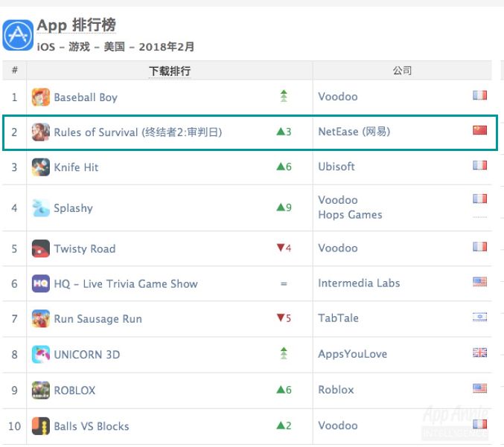This screenshot has width=504, height=447.
Task: Click the 下载排行 column header
Action: tap(170, 71)
